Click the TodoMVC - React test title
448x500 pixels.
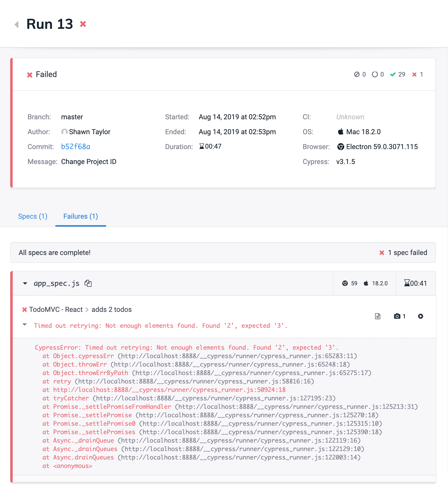click(x=56, y=309)
